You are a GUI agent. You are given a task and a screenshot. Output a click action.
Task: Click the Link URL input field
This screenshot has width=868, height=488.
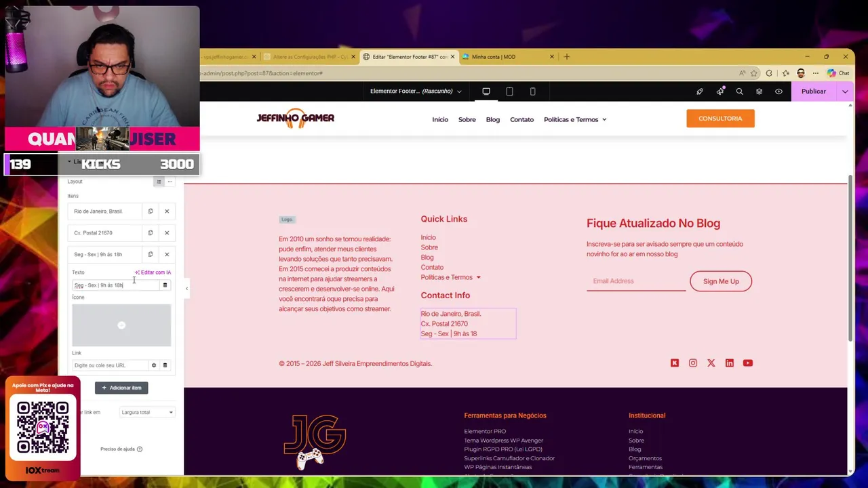110,365
